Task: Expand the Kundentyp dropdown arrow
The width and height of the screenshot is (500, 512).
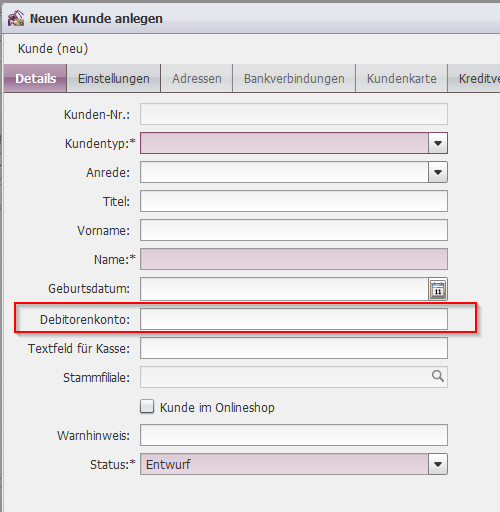Action: coord(438,143)
